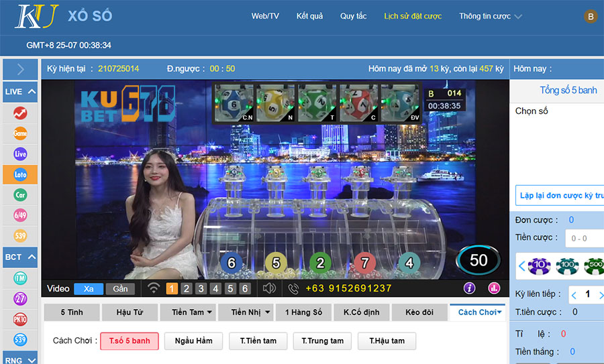Select the K.Cố định tab
604x364 pixels.
(361, 312)
